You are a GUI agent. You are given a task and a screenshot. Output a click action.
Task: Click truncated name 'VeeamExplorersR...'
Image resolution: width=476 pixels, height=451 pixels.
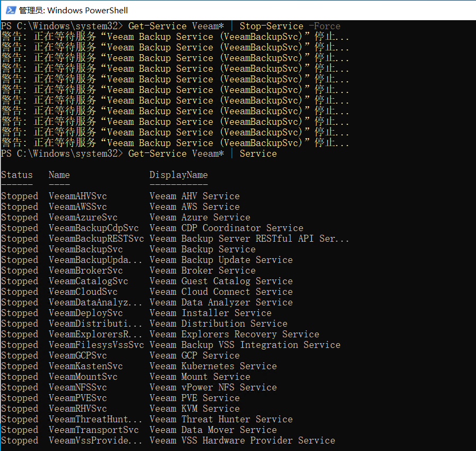pos(96,334)
